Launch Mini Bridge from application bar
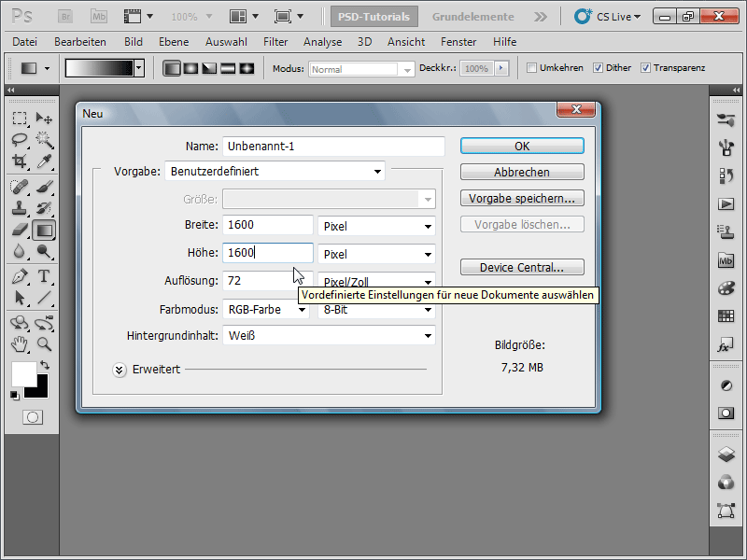Screen dimensions: 747x560 (99, 17)
